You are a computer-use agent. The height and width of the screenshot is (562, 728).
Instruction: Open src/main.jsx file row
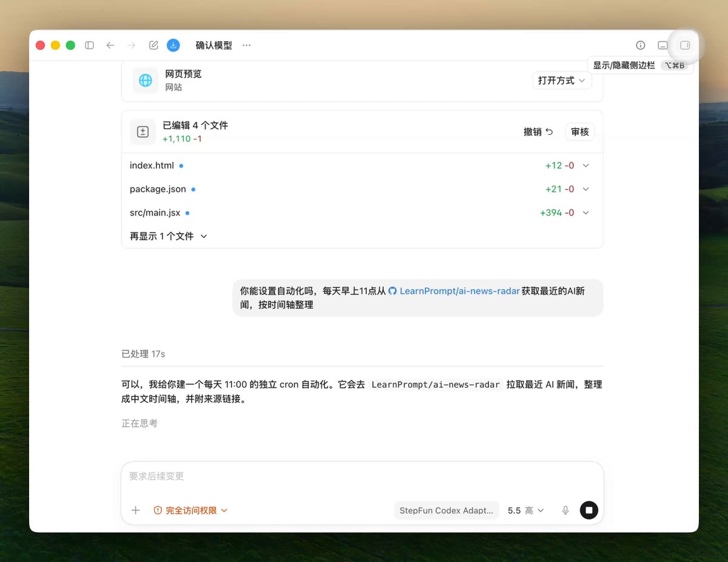point(362,213)
